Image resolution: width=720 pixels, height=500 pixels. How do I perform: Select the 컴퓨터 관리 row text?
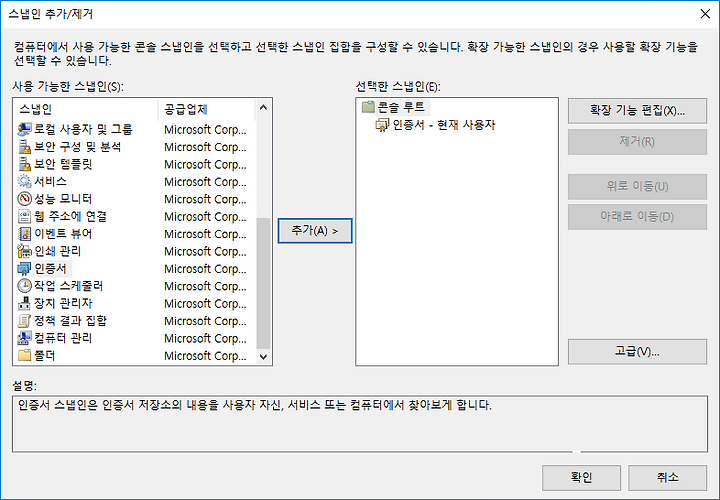coord(63,338)
